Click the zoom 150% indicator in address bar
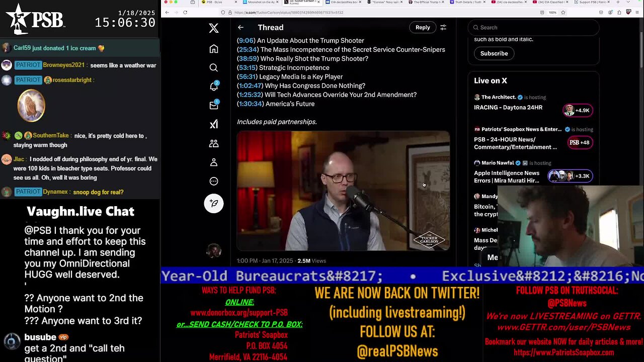 tap(552, 13)
